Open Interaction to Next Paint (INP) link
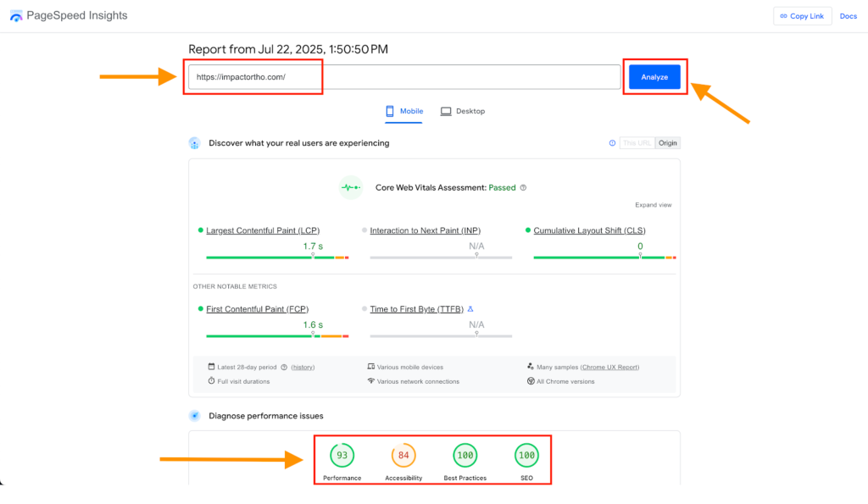The image size is (868, 504). (x=426, y=230)
